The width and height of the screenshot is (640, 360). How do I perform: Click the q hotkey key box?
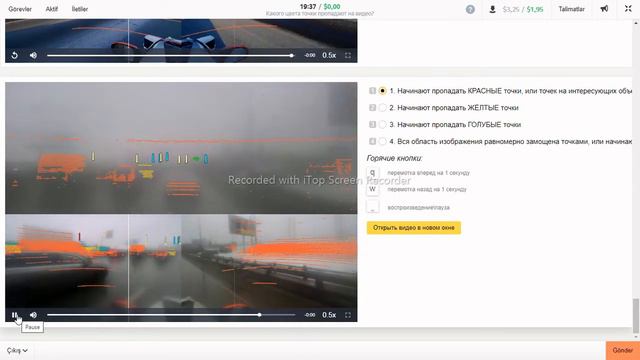point(373,173)
